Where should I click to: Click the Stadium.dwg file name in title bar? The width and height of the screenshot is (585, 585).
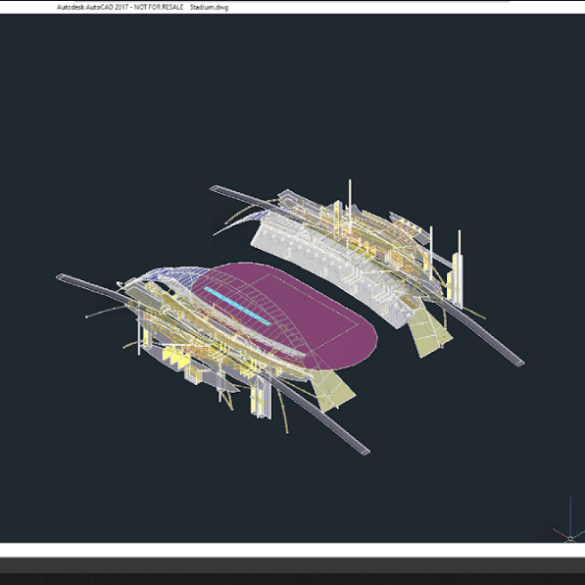(209, 7)
